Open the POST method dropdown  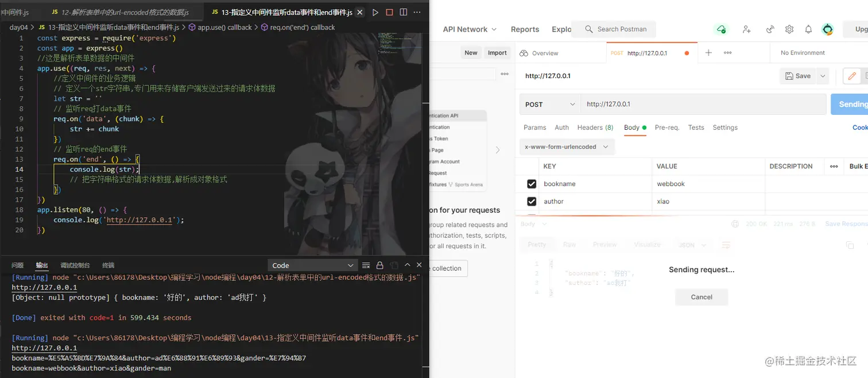[x=549, y=104]
